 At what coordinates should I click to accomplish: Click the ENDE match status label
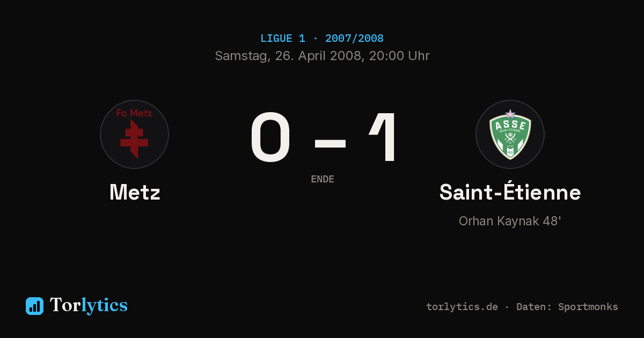coord(323,179)
